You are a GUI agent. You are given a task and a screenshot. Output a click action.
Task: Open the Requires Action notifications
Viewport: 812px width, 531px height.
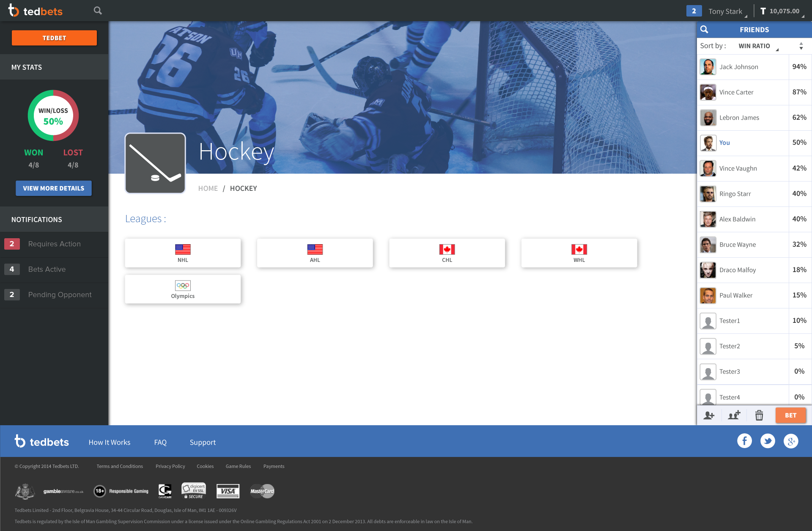click(x=54, y=244)
